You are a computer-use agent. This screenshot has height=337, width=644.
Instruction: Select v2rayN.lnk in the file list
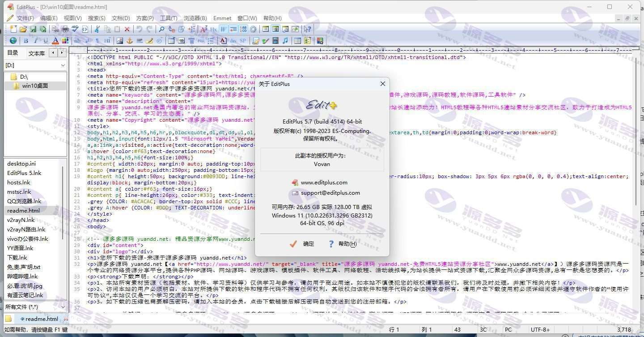pyautogui.click(x=21, y=220)
